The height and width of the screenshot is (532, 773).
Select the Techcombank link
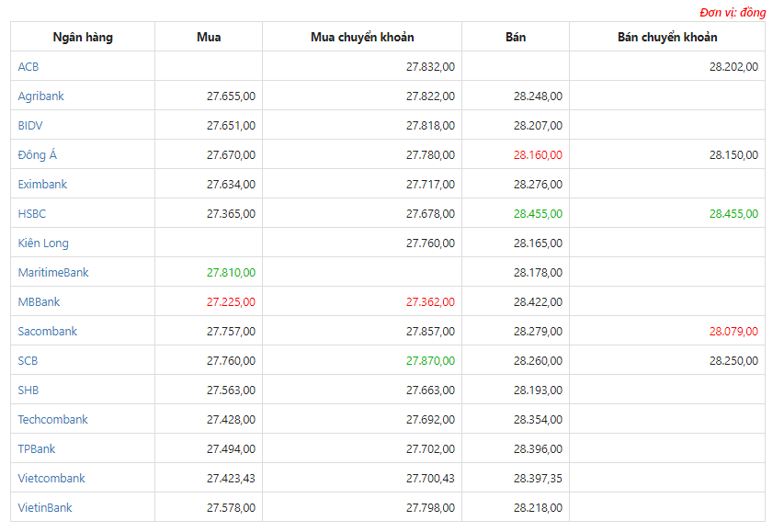pyautogui.click(x=52, y=419)
